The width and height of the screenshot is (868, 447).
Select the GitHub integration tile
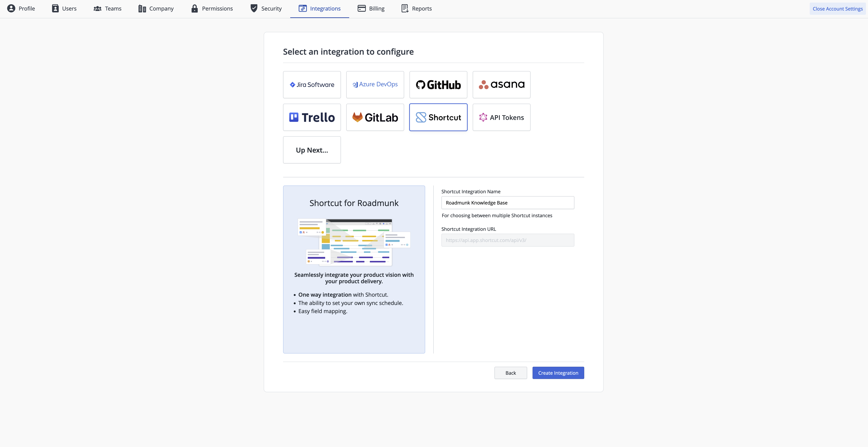pyautogui.click(x=438, y=85)
